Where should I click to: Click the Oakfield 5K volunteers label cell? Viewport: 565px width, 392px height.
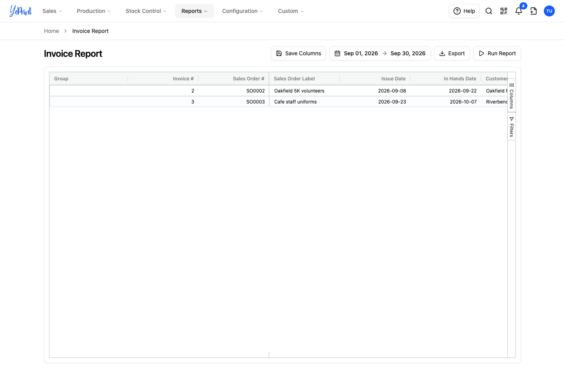pos(304,91)
